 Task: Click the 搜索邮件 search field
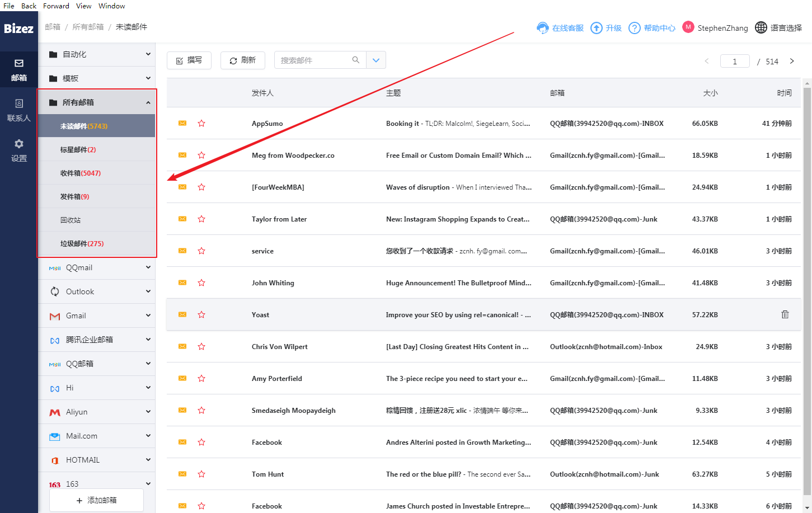(x=320, y=60)
